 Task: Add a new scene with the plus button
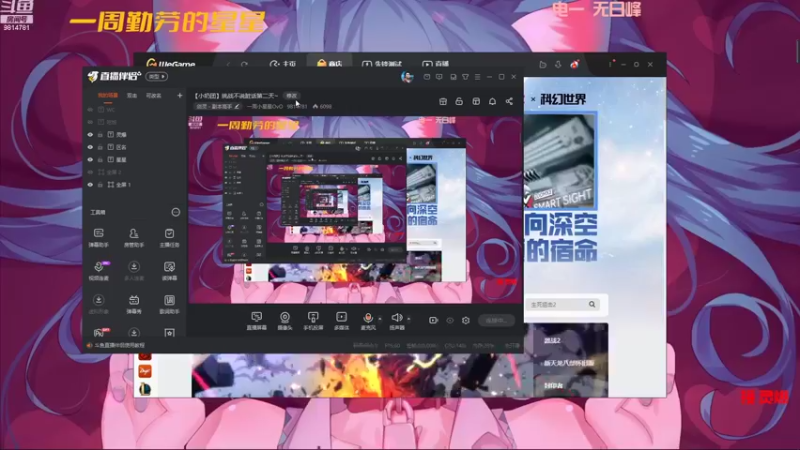180,95
